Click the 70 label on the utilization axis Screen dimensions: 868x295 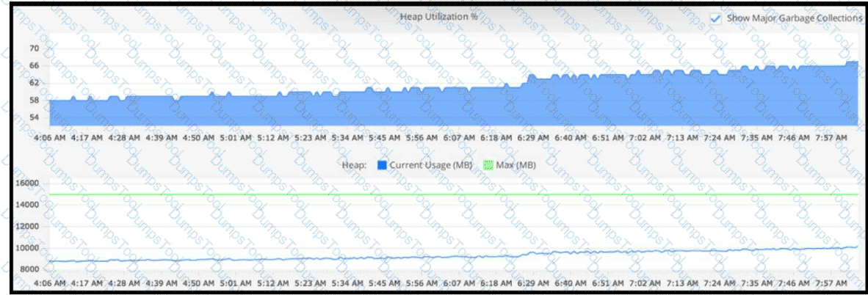35,48
